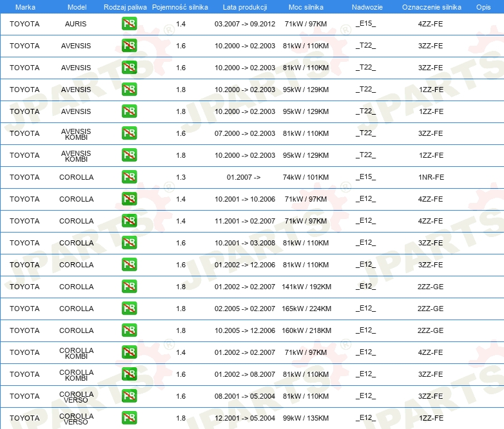Click fuel icon for Corolla 141kW / 192KM row
Screen dimensions: 504x429
[x=129, y=287]
